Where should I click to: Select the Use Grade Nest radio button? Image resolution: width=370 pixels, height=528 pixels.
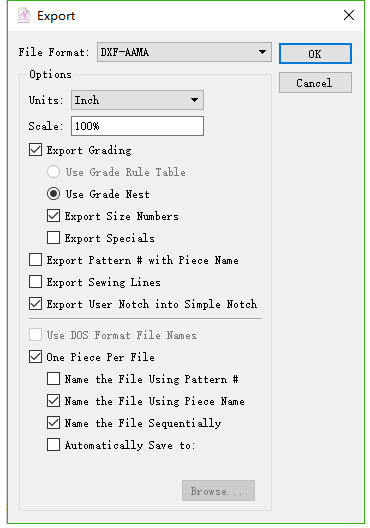[54, 194]
